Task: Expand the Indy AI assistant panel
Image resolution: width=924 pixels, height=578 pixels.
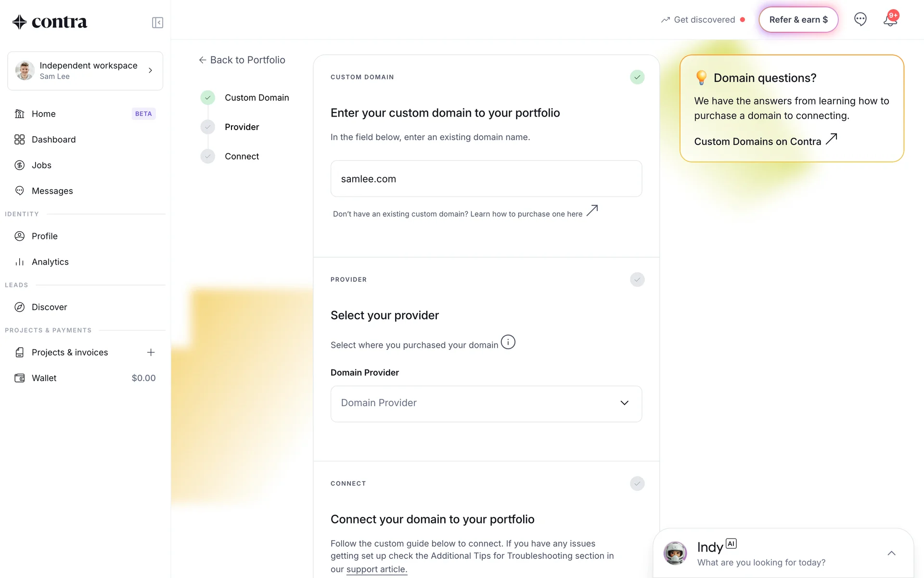Action: [891, 553]
